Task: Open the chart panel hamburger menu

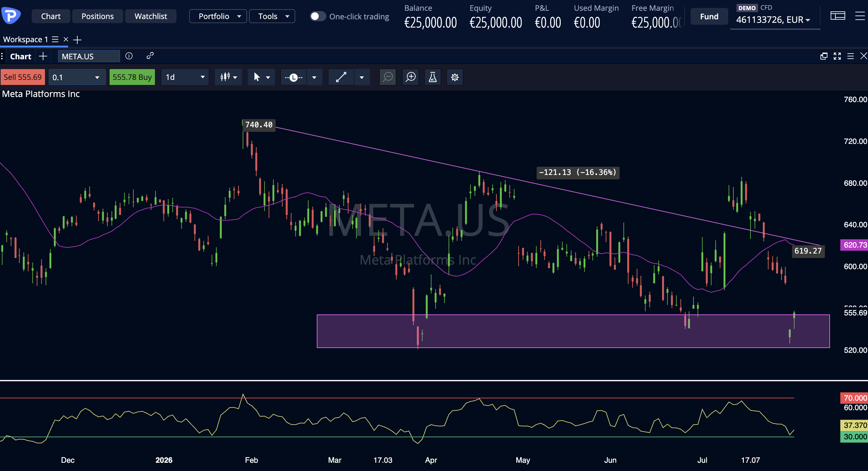Action: (x=851, y=56)
